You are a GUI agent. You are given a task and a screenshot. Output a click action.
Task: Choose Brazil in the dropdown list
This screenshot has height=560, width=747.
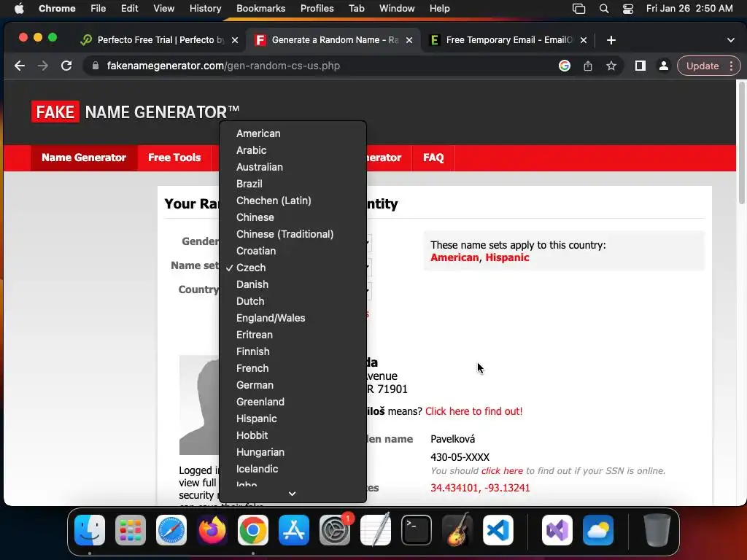(x=293, y=184)
